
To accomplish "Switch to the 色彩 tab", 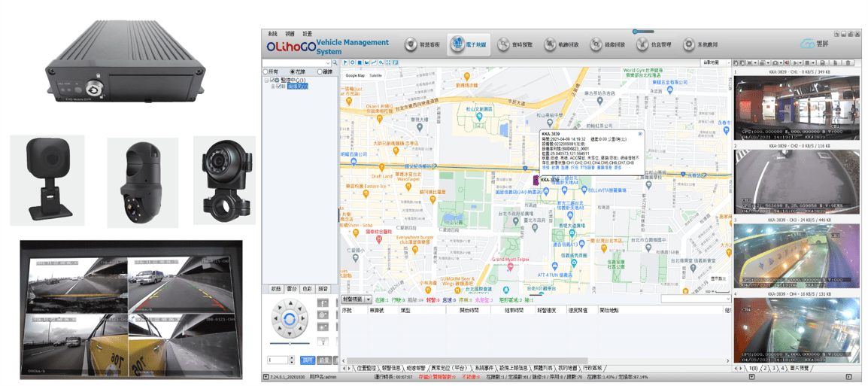I will (x=307, y=289).
